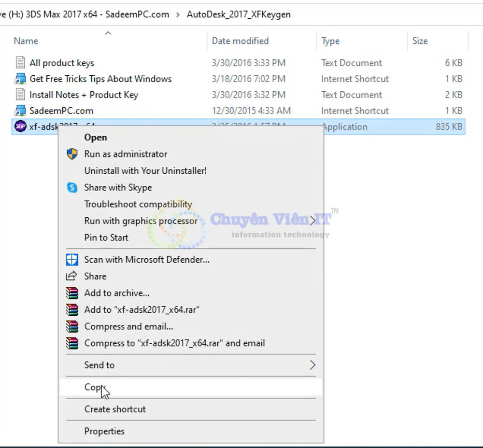Click the All product keys text file icon

[x=20, y=62]
